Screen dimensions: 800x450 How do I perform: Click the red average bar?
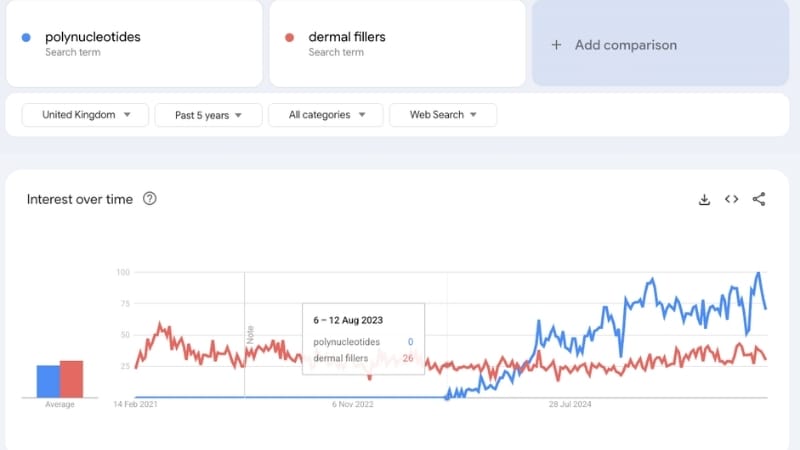[x=71, y=379]
